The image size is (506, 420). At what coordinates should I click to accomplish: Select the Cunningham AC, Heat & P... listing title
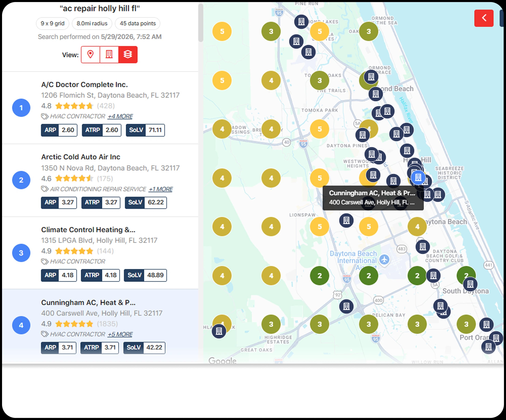88,302
